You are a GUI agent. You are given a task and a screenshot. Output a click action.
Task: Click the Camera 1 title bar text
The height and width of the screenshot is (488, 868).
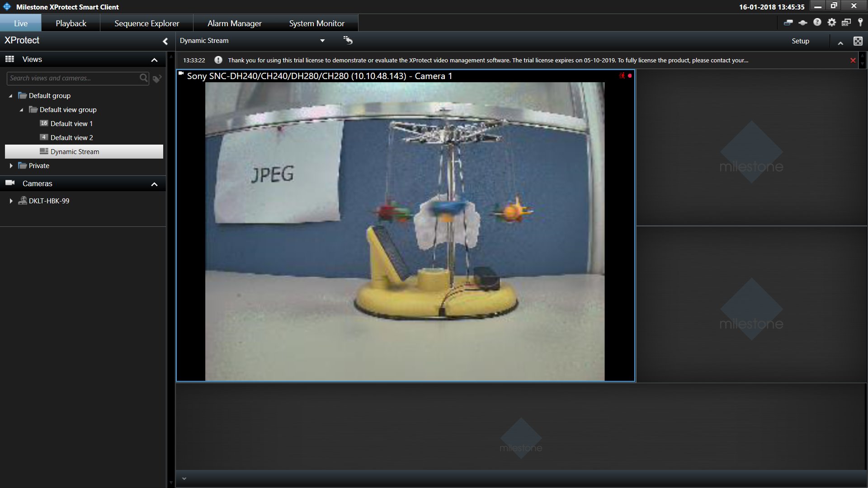click(320, 76)
